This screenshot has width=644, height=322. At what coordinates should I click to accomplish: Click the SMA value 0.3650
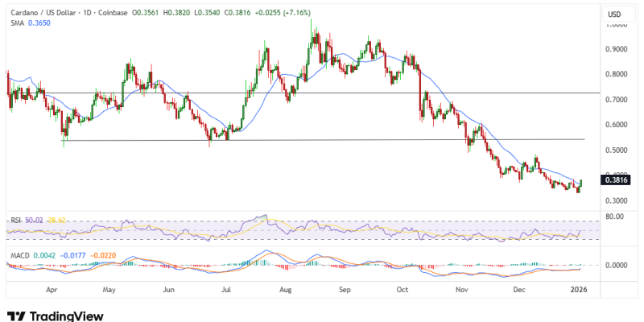point(39,24)
